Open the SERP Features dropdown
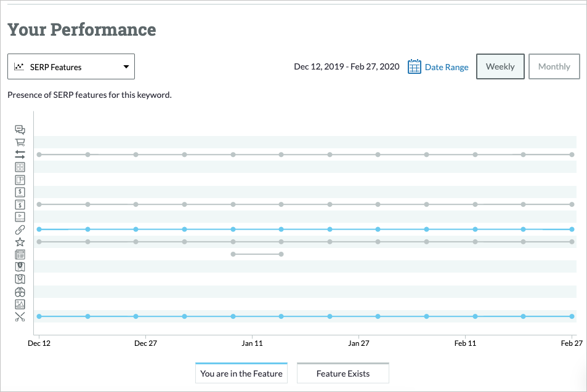 click(x=70, y=66)
